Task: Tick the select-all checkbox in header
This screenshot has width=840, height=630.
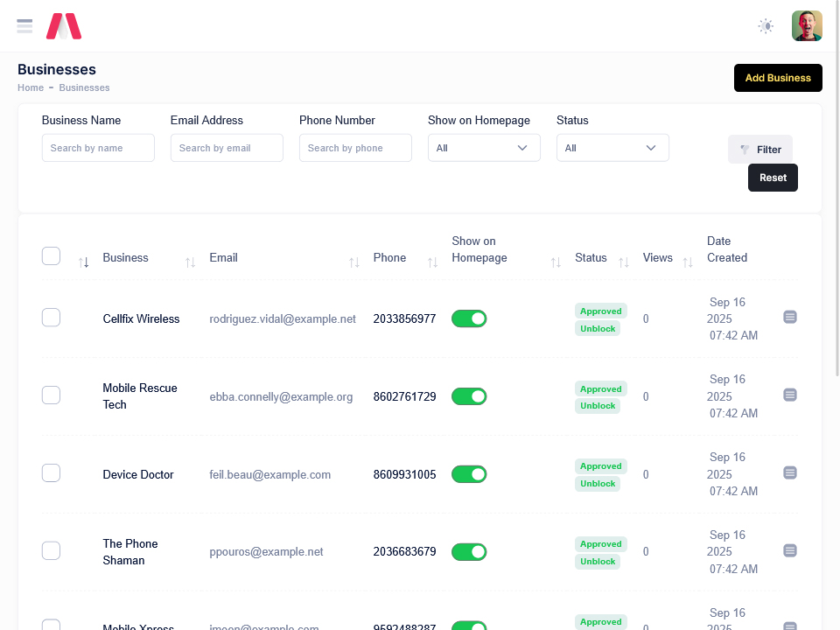Action: pyautogui.click(x=52, y=256)
